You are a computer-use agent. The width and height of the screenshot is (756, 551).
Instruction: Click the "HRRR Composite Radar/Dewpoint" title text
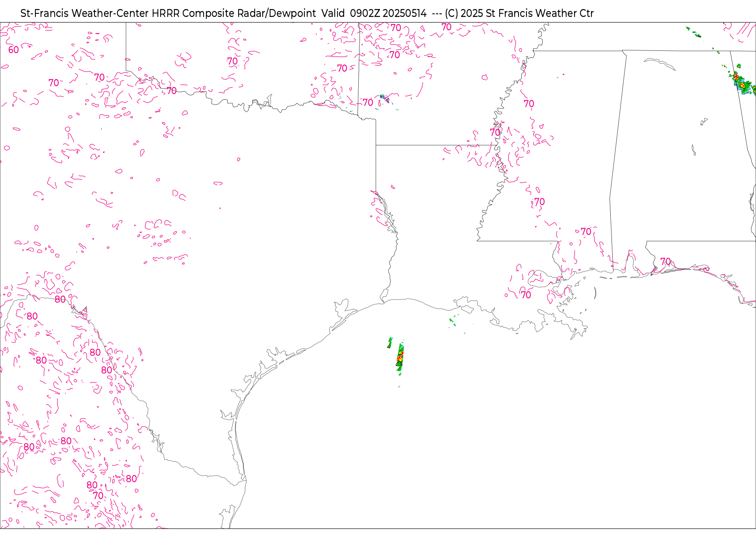[233, 13]
